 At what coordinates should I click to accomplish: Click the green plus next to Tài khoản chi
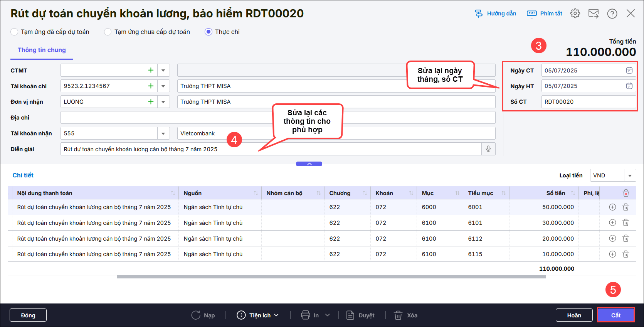tap(151, 86)
